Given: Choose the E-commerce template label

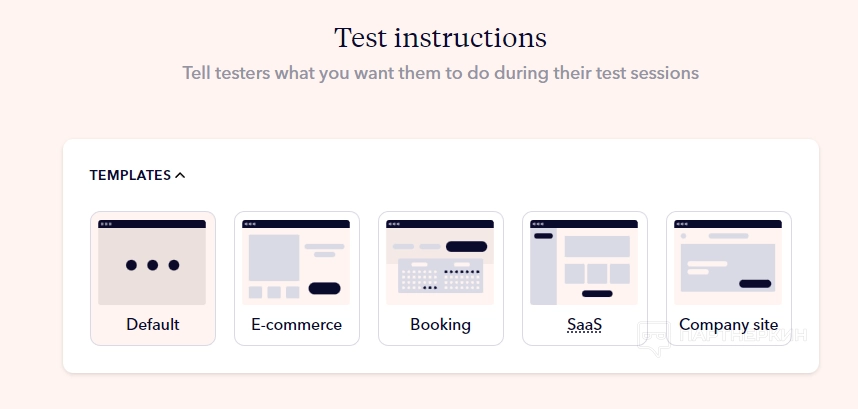Looking at the screenshot, I should click(x=296, y=325).
